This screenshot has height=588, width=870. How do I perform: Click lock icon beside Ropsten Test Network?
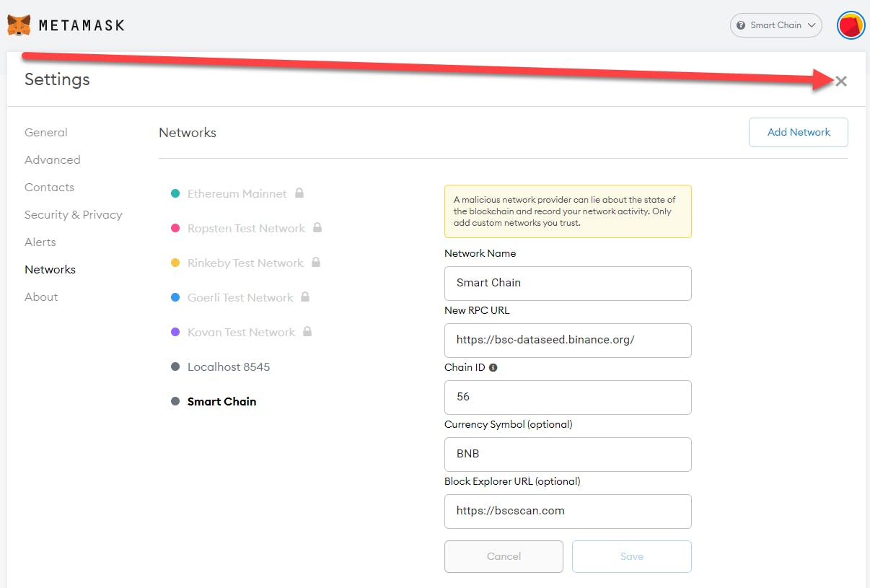point(317,228)
